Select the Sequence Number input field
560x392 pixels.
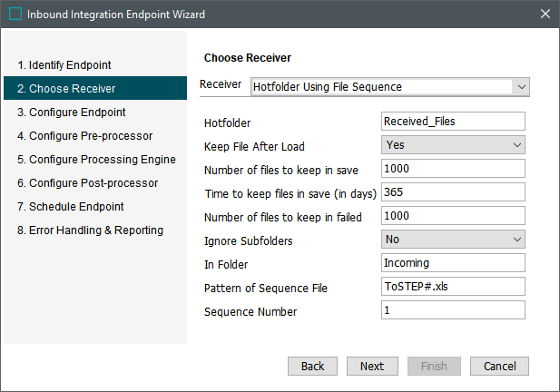click(453, 310)
